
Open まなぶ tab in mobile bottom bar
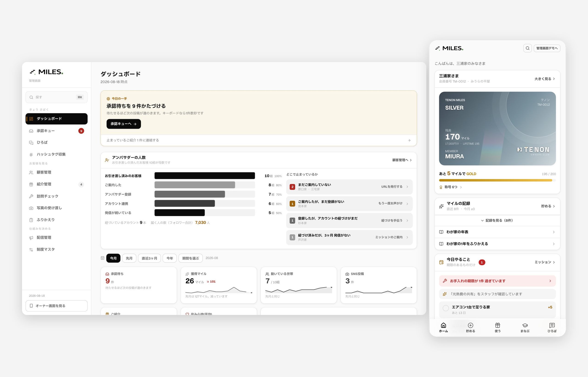(525, 328)
